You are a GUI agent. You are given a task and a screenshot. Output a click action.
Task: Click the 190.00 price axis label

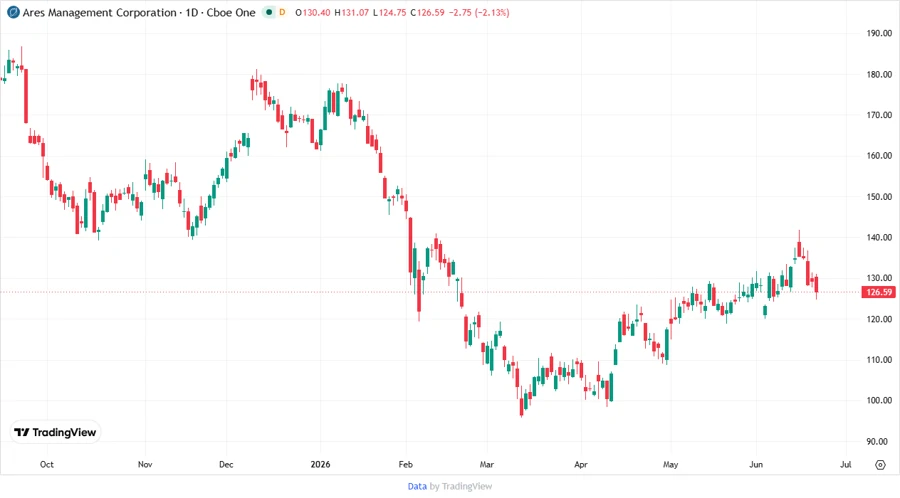tap(879, 33)
